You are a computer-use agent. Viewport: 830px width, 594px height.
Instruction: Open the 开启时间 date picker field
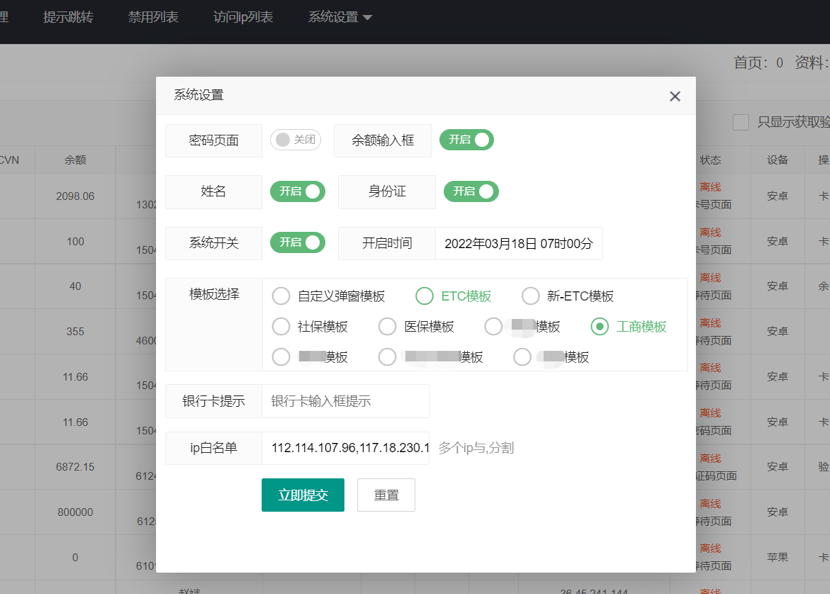click(x=519, y=244)
